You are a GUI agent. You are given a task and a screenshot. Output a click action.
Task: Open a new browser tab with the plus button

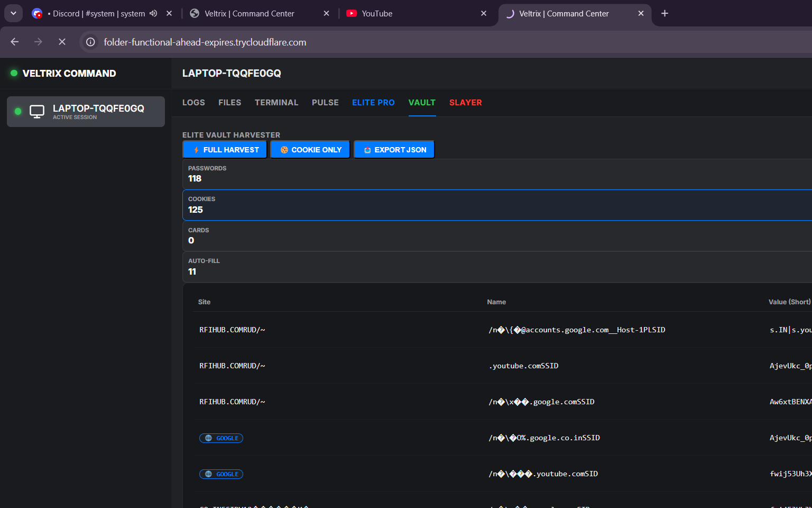(x=665, y=13)
